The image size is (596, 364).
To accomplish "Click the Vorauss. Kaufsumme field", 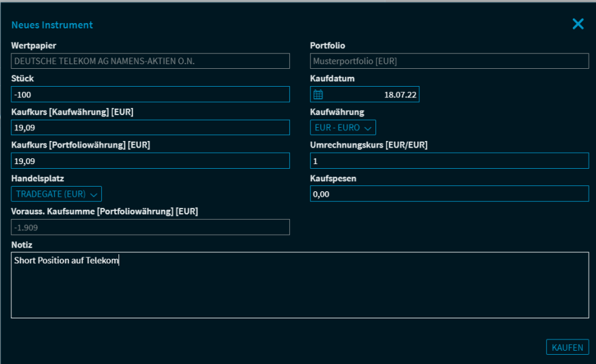I will 150,227.
